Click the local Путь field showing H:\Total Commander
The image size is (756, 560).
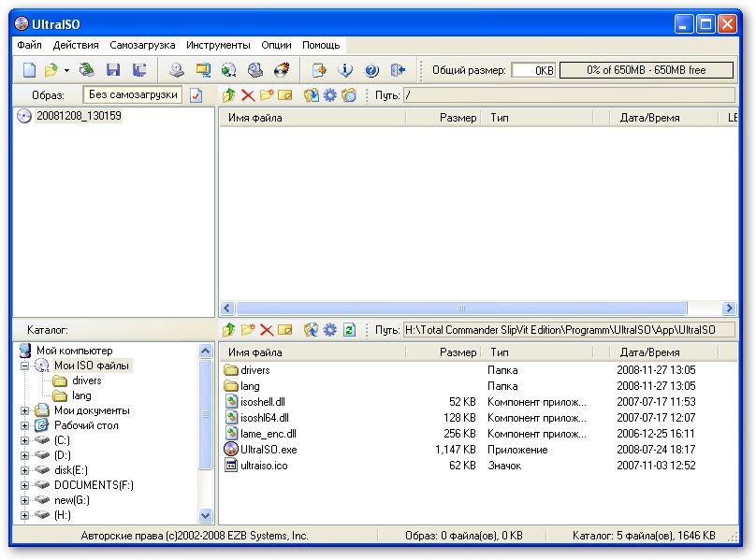pyautogui.click(x=570, y=330)
